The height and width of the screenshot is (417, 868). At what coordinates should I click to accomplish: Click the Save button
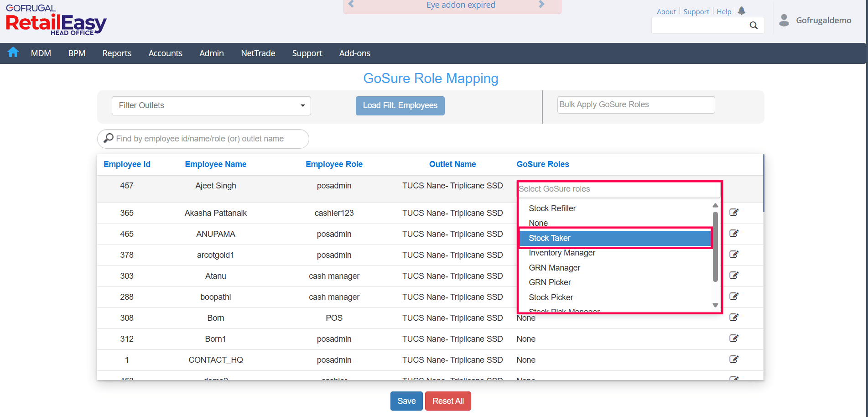point(406,401)
